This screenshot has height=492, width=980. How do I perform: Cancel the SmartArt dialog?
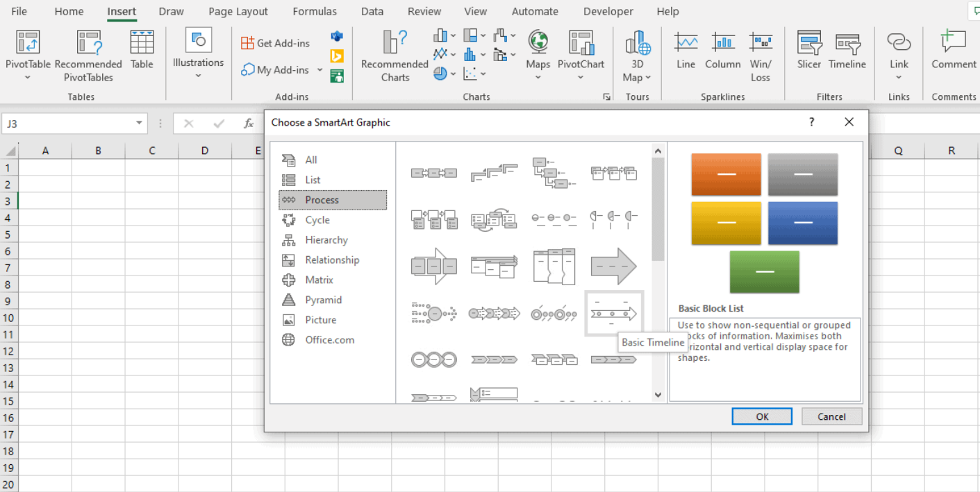pos(831,416)
